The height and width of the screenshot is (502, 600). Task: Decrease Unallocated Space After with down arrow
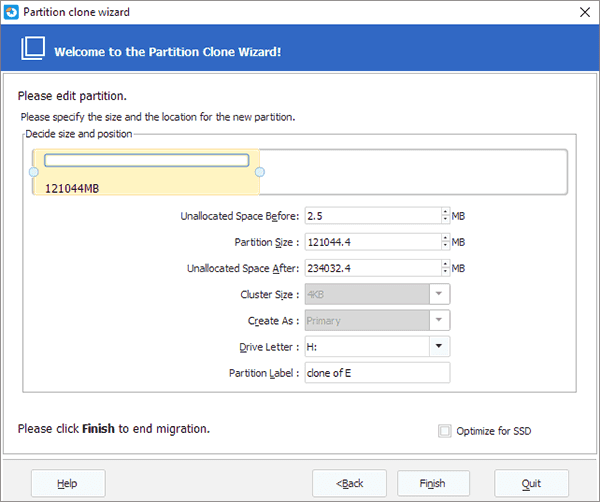[x=445, y=272]
